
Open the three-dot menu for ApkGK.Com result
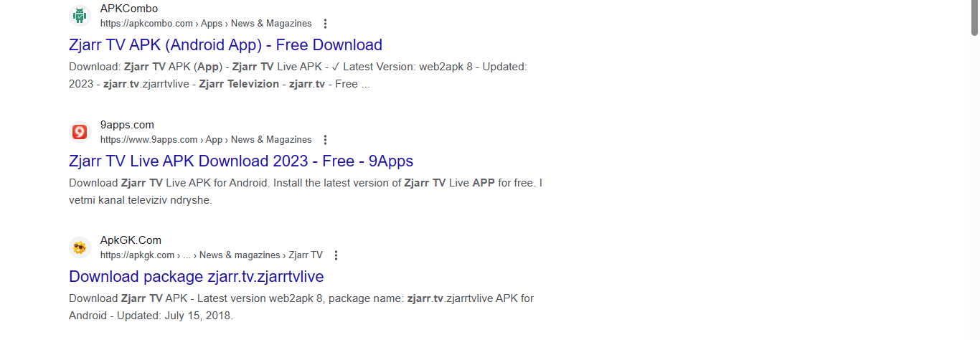tap(336, 255)
